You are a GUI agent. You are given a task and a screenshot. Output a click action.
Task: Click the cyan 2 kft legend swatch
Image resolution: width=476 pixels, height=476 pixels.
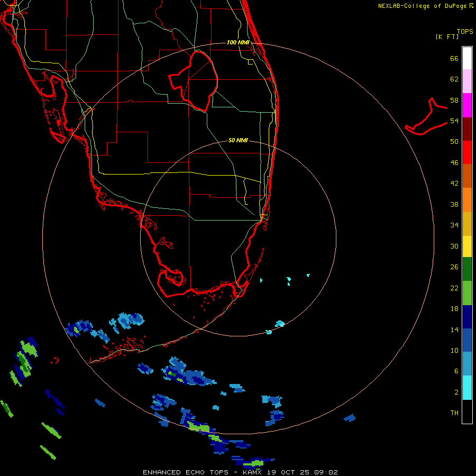467,388
